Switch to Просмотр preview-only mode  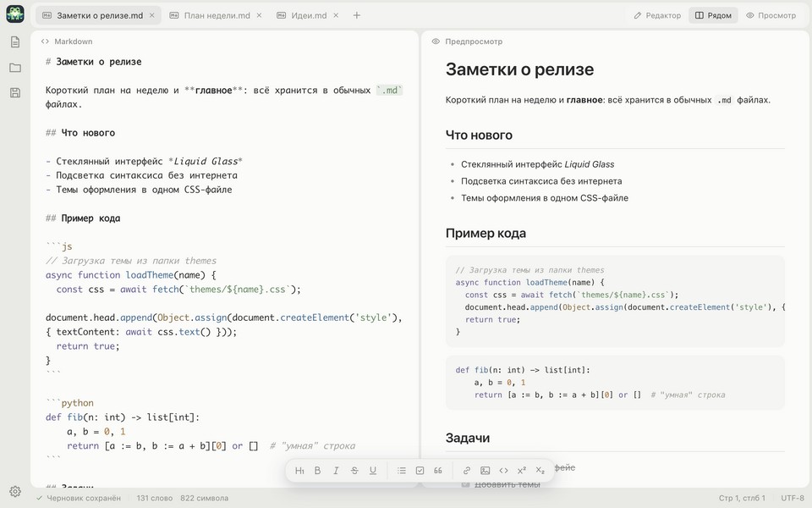pyautogui.click(x=771, y=15)
